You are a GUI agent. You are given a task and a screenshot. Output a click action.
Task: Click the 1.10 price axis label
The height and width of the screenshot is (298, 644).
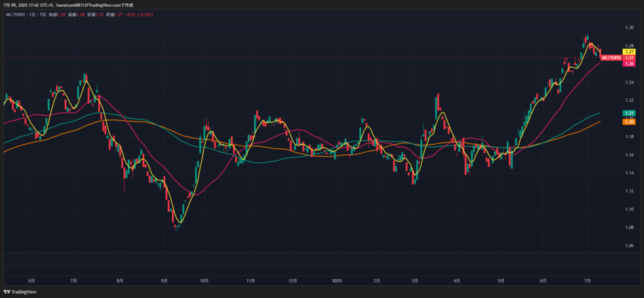pyautogui.click(x=629, y=209)
